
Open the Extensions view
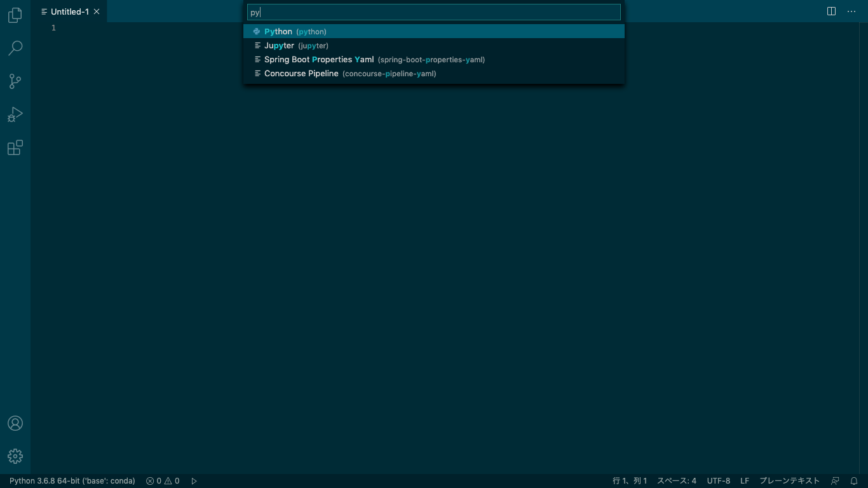pos(15,147)
